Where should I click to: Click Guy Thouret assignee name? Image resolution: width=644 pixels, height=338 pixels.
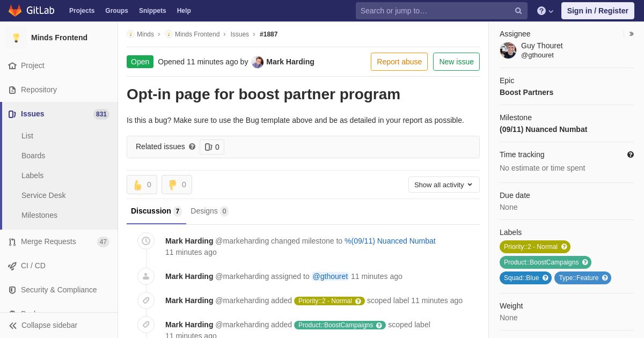(542, 46)
